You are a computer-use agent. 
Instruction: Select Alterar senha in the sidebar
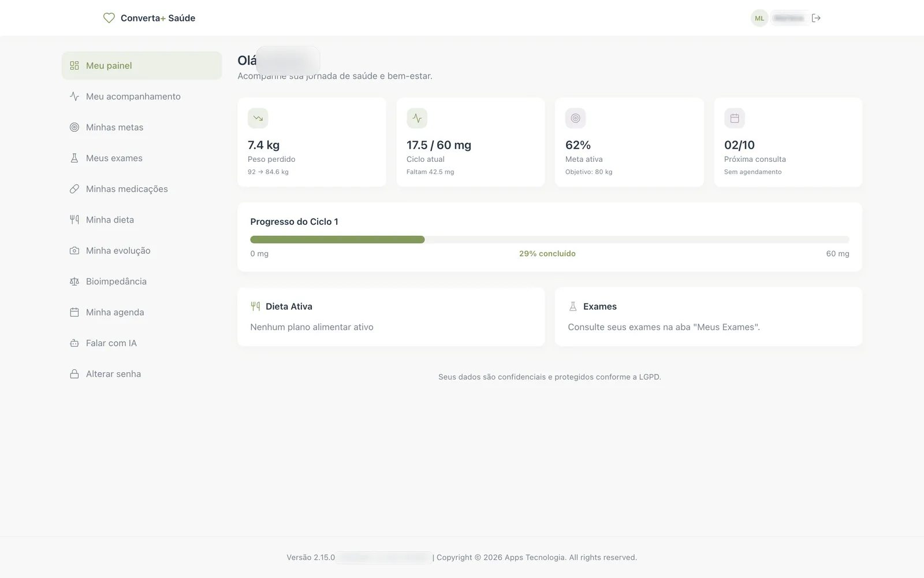(x=142, y=374)
